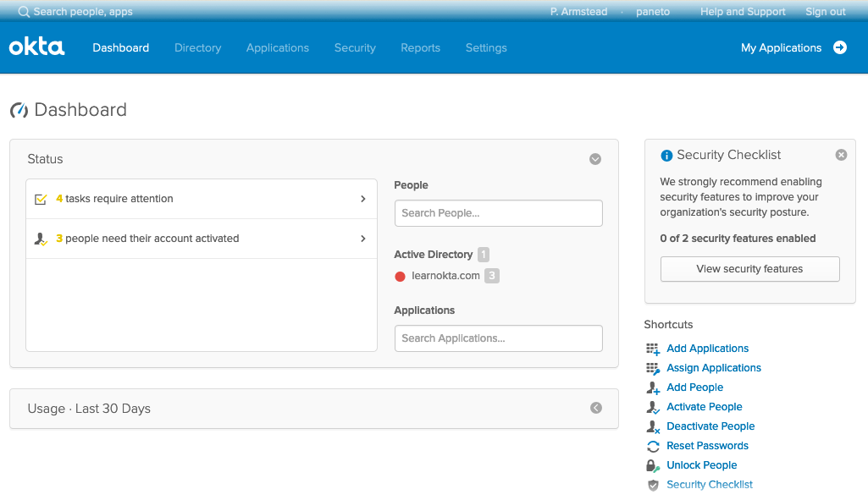Viewport: 868px width, 500px height.
Task: Click the Search People input field
Action: point(498,213)
